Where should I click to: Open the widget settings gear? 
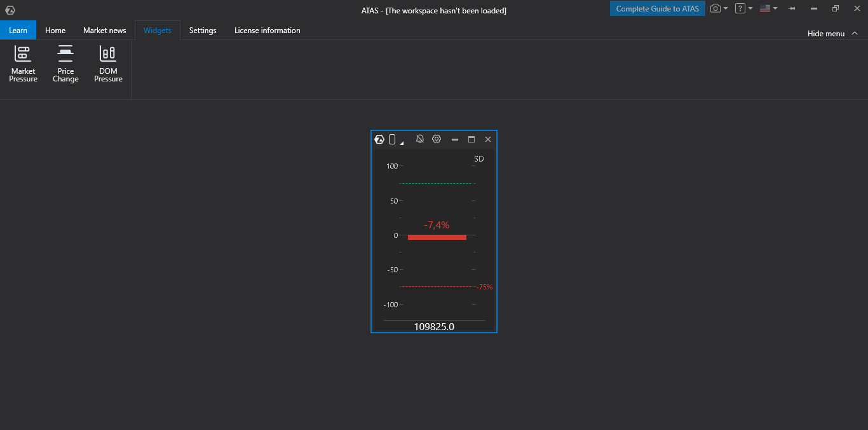coord(437,139)
